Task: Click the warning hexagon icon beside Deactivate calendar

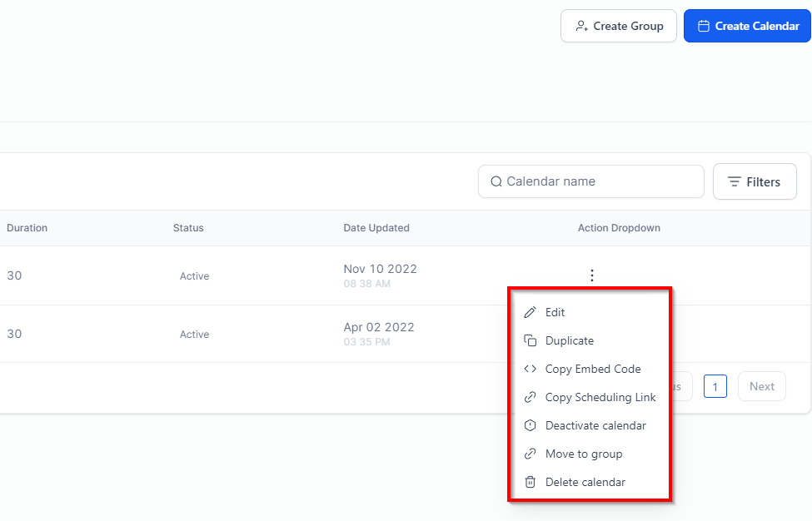Action: pyautogui.click(x=530, y=425)
